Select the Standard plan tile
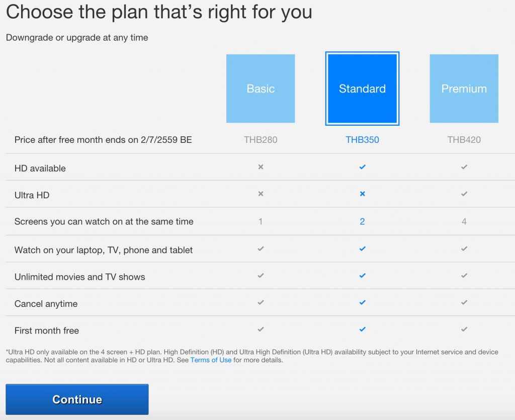This screenshot has height=420, width=515. tap(362, 89)
